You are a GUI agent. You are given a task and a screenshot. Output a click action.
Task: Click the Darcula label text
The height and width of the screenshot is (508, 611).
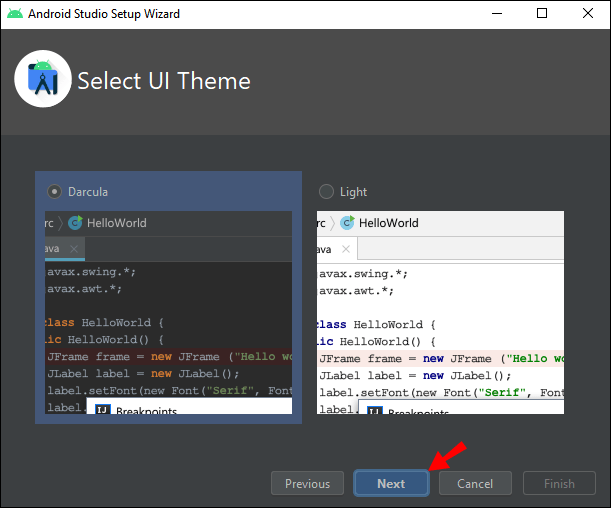[88, 192]
